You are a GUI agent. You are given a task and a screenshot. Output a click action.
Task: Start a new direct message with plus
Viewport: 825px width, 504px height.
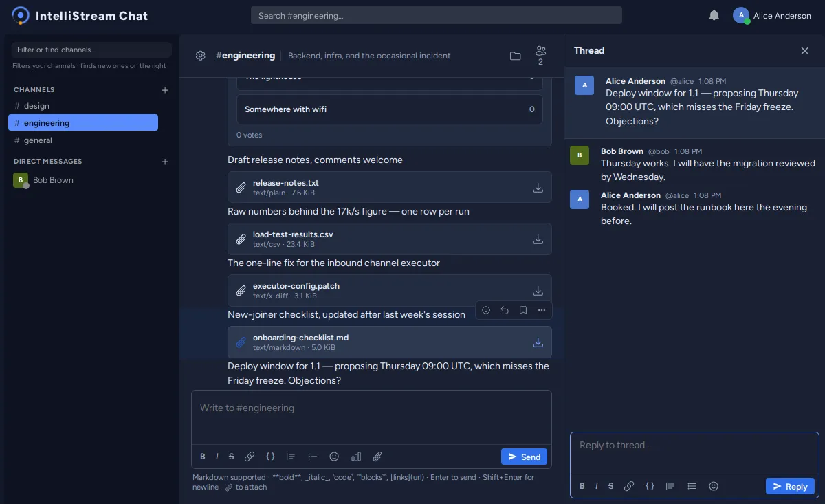[x=165, y=162]
